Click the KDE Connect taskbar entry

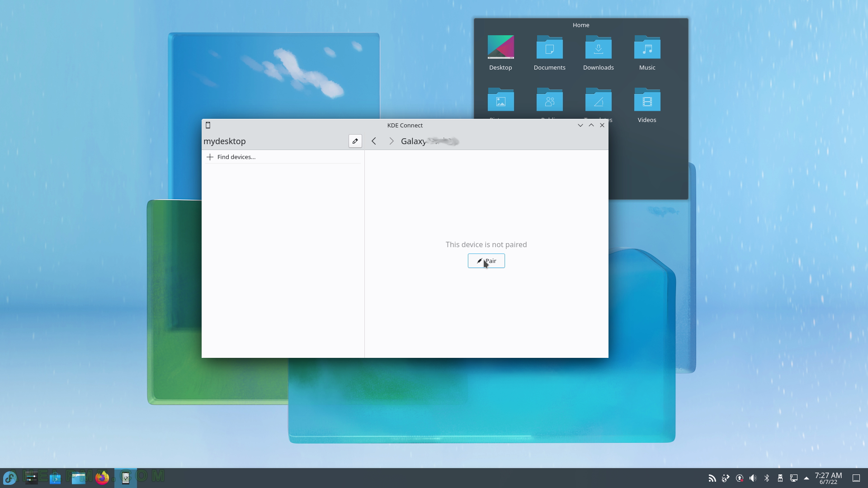pos(126,478)
